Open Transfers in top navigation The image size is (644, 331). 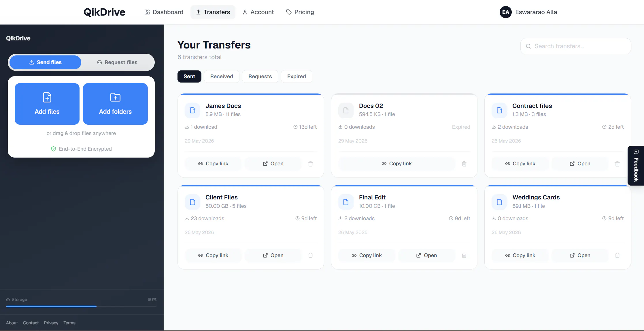pos(213,12)
